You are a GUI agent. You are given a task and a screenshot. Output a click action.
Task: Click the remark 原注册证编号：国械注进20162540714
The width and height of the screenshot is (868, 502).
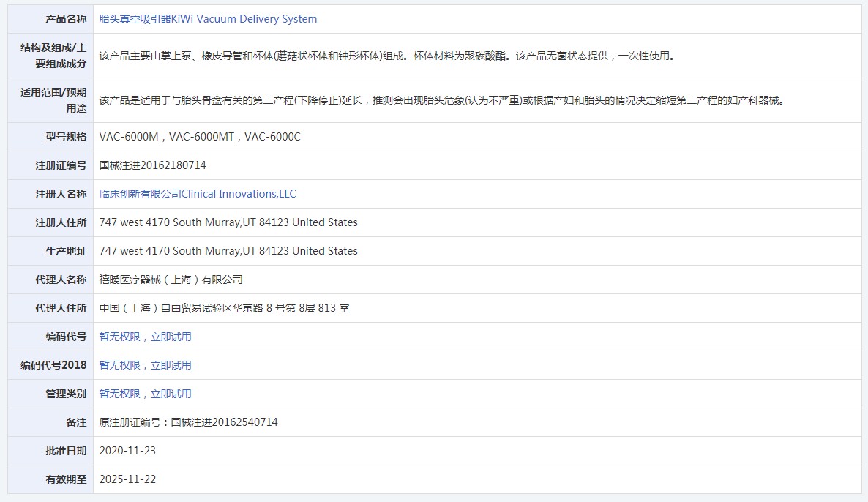click(x=188, y=422)
